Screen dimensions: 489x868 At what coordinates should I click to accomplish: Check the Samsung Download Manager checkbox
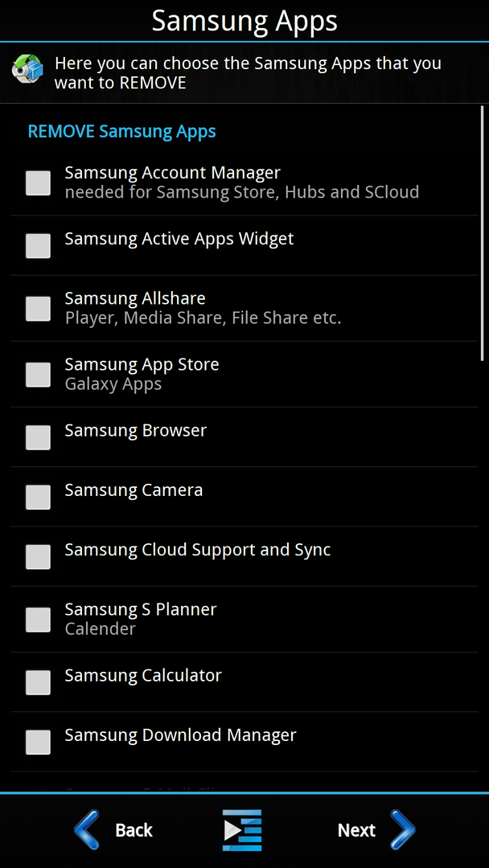39,743
